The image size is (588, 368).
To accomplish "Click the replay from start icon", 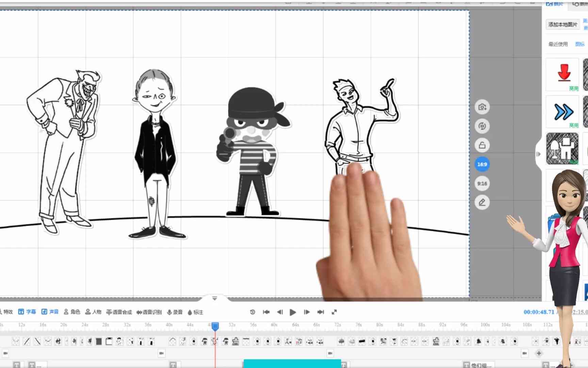I will pos(252,312).
